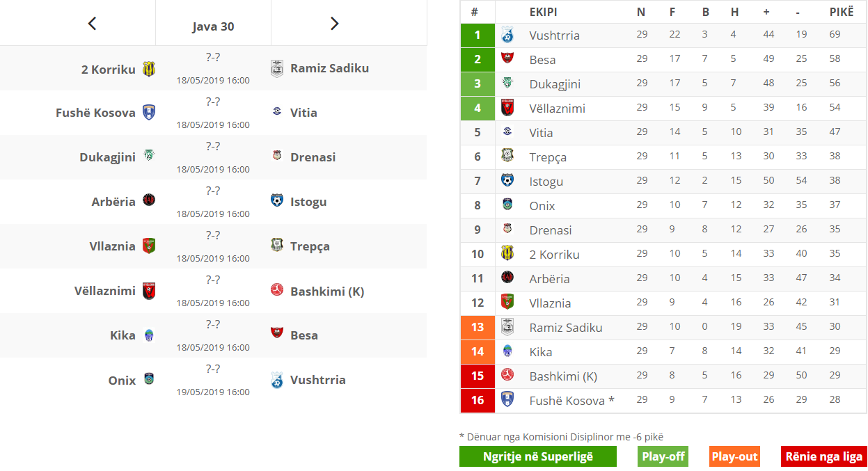868x471 pixels.
Task: Go to previous week using left arrow
Action: point(92,24)
